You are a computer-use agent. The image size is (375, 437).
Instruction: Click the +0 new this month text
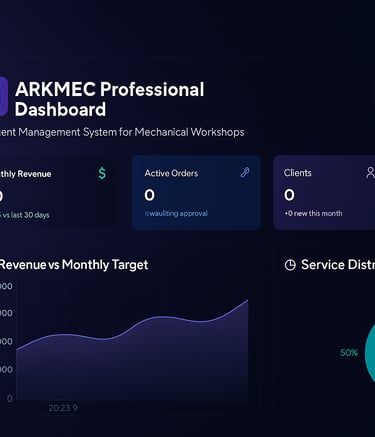313,213
